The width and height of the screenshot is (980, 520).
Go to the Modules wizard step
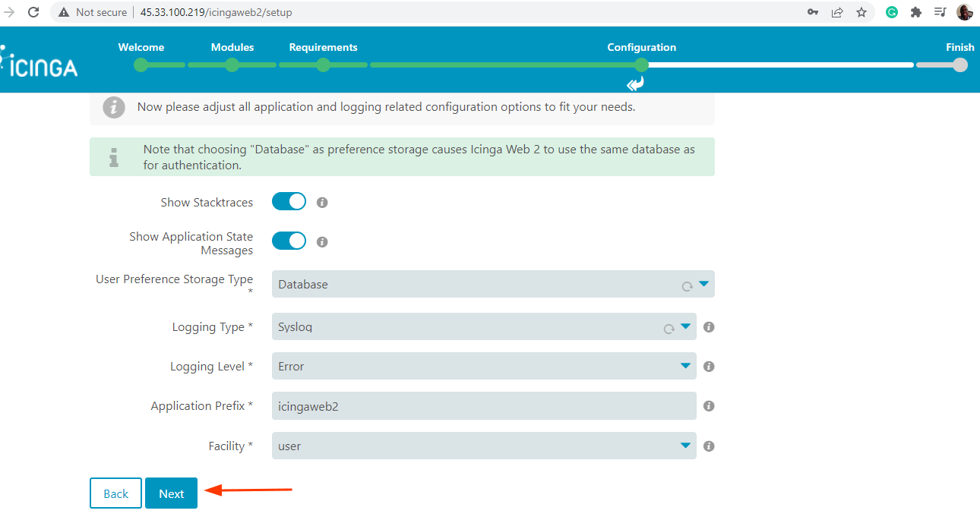pyautogui.click(x=232, y=65)
